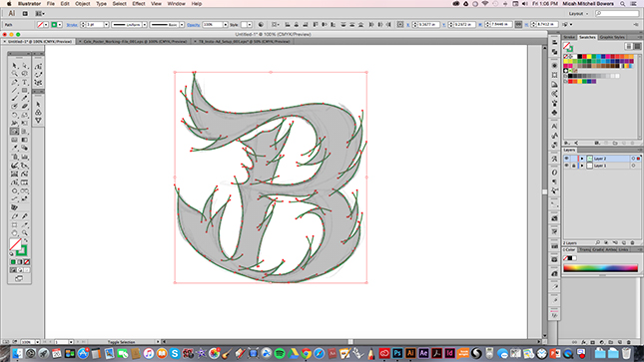Image resolution: width=644 pixels, height=362 pixels.
Task: Select the Type tool
Action: click(25, 82)
